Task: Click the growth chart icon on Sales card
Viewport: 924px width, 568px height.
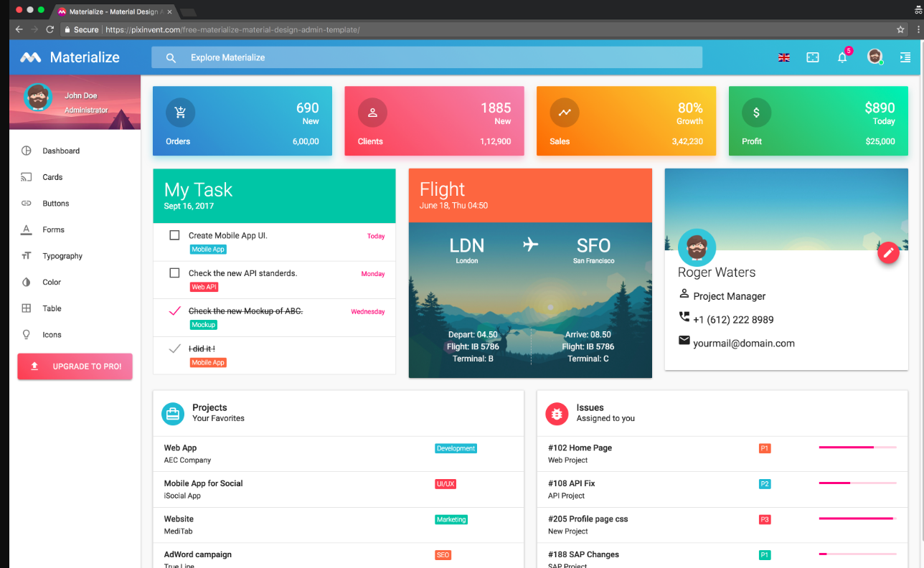Action: (564, 113)
